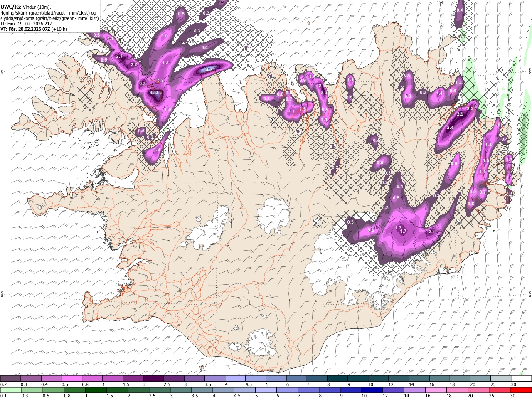
Task: Click the 0.1 label on the lower legend
Action: 3,396
